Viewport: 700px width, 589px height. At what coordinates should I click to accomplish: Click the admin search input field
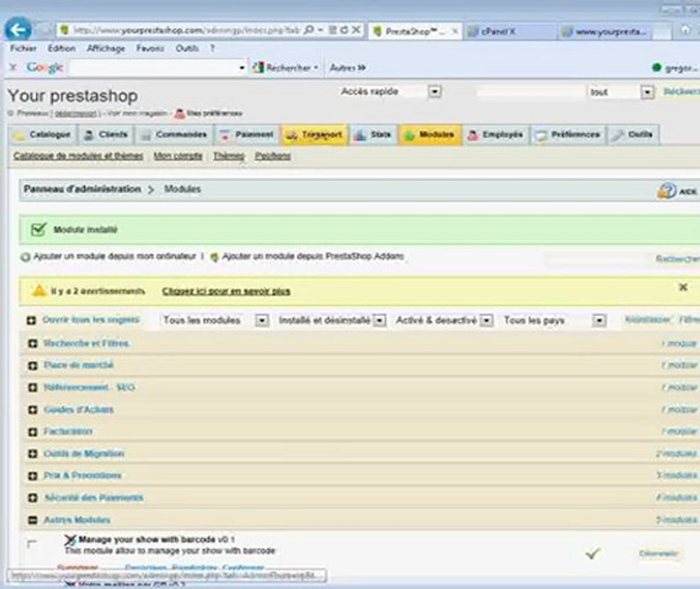tap(531, 92)
